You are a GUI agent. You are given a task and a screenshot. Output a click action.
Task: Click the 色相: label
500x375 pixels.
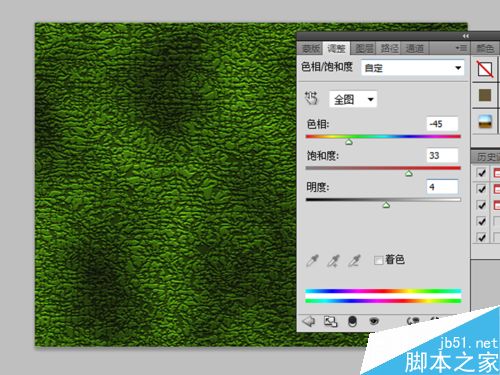pyautogui.click(x=318, y=124)
